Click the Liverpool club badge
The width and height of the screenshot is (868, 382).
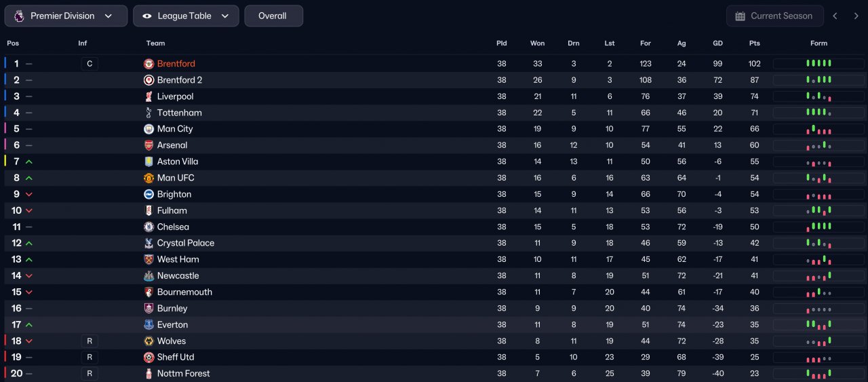149,96
